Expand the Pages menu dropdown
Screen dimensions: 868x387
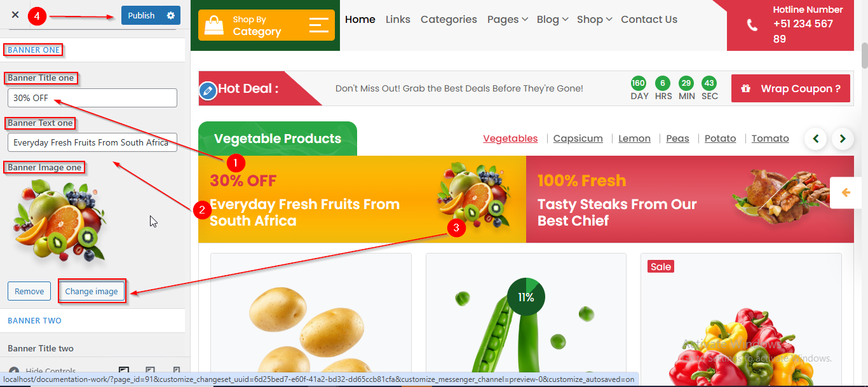point(508,20)
